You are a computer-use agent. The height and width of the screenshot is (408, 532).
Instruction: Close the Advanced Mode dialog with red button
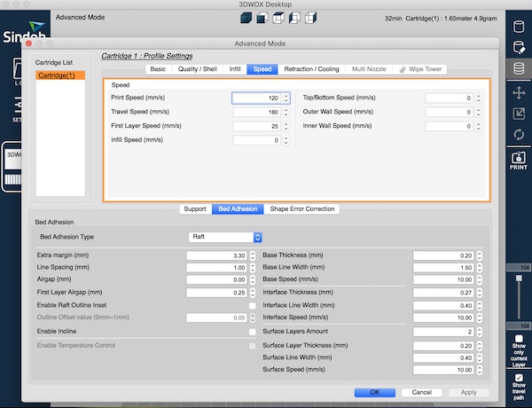(29, 43)
